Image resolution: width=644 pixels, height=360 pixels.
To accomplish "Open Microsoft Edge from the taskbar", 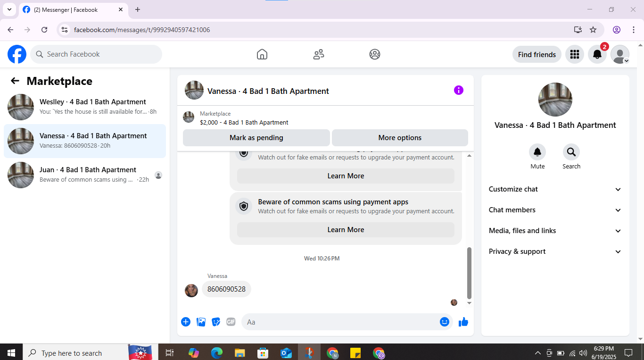I will point(216,353).
